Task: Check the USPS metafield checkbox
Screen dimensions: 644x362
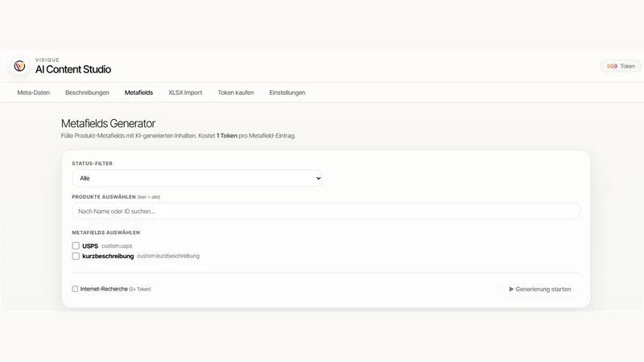Action: point(76,246)
